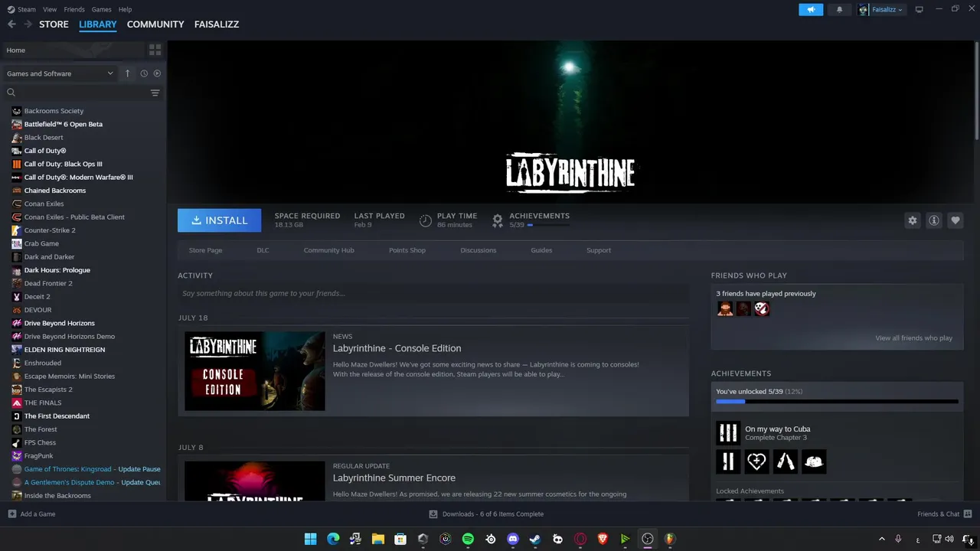Open the Labyrinthine Summer Encore news title
The image size is (980, 551).
pyautogui.click(x=394, y=478)
